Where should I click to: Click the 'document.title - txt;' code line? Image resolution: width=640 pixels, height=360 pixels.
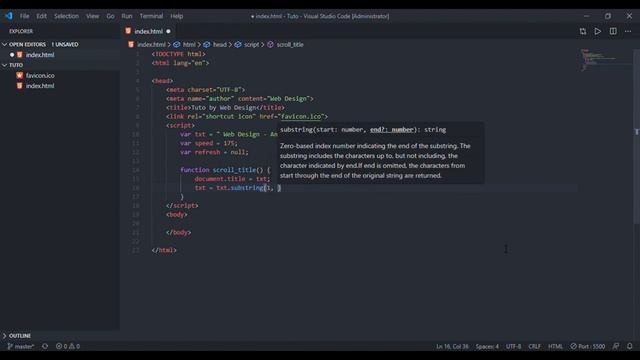(232, 179)
